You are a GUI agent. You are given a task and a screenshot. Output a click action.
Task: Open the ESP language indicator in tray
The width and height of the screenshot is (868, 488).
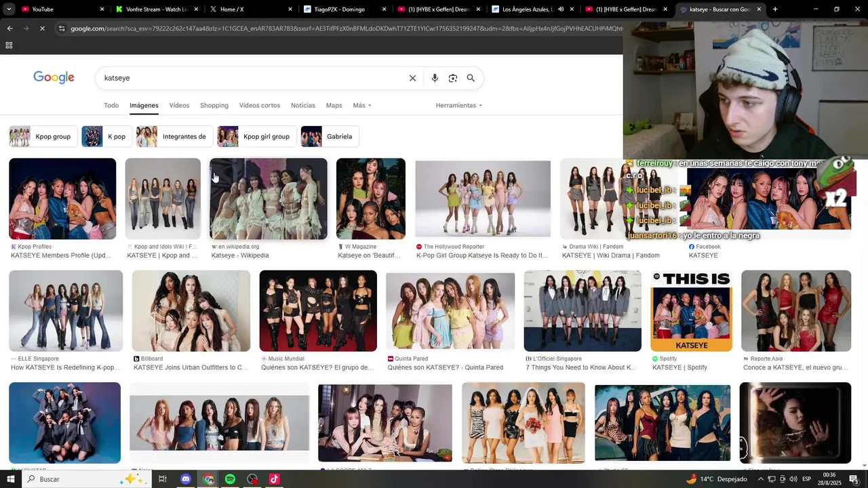coord(807,479)
